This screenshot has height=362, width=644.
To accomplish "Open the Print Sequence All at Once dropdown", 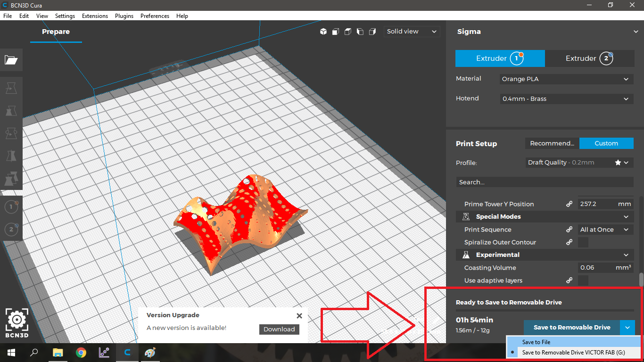I will 606,230.
